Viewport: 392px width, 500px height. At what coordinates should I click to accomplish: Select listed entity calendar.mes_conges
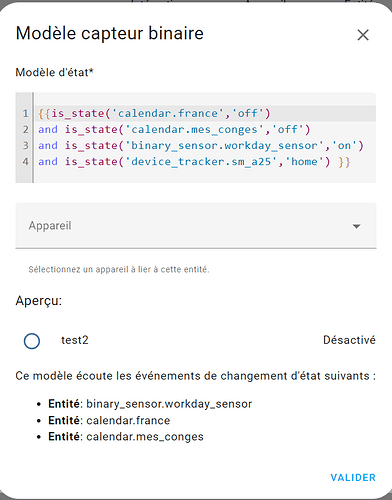[x=145, y=437]
